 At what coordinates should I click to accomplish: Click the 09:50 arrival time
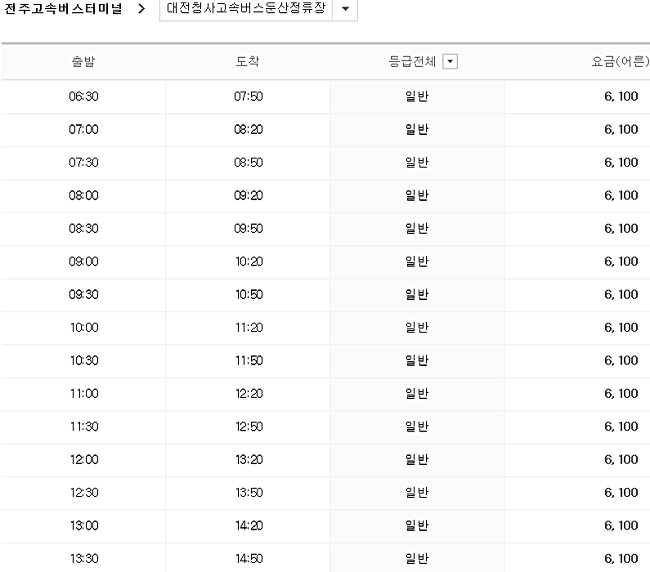(x=248, y=228)
